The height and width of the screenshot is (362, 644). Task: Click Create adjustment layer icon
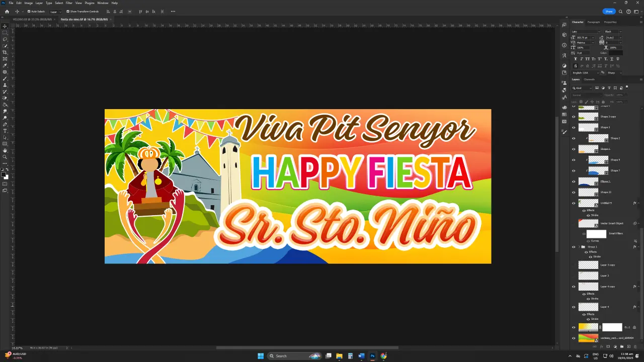(615, 346)
